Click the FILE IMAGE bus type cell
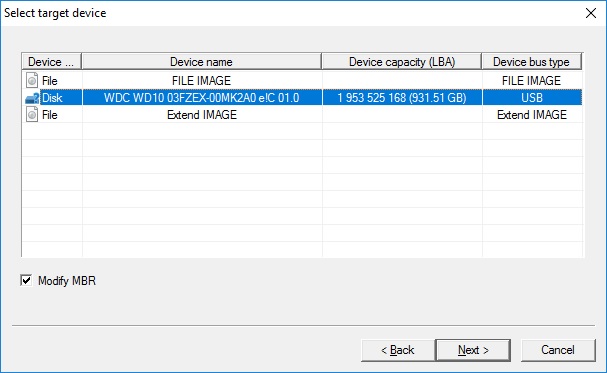This screenshot has height=373, width=607. click(531, 80)
